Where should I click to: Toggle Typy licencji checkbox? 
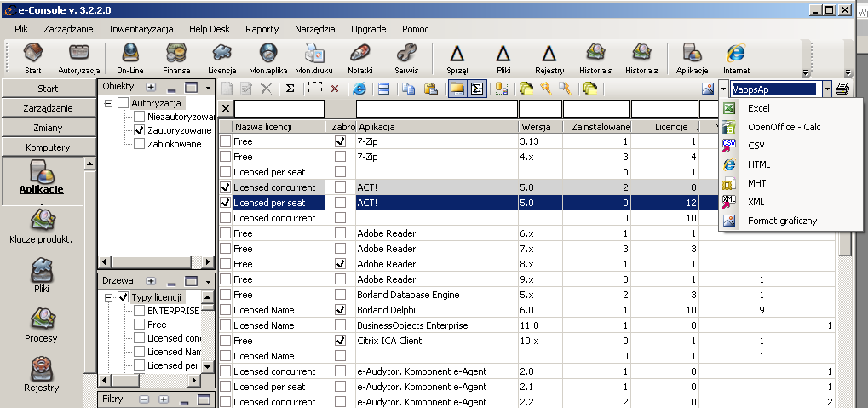(123, 297)
